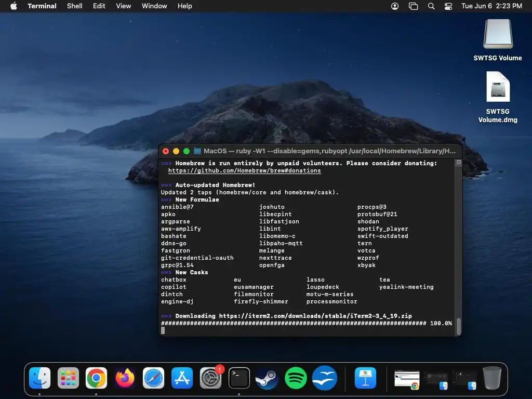Launch Safari from the Dock

coord(153,378)
